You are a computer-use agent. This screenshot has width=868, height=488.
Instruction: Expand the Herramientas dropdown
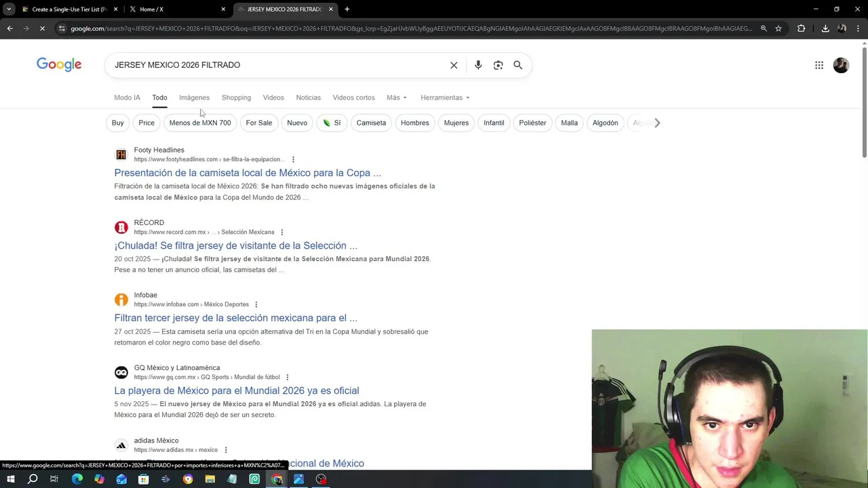(445, 98)
